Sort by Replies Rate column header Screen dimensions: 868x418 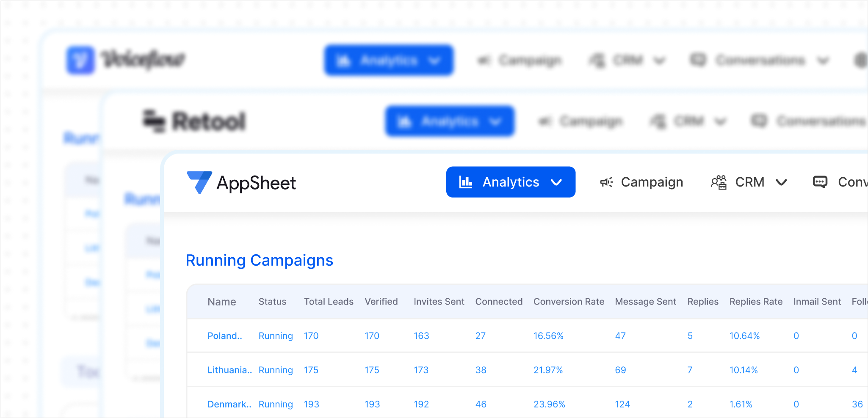756,302
